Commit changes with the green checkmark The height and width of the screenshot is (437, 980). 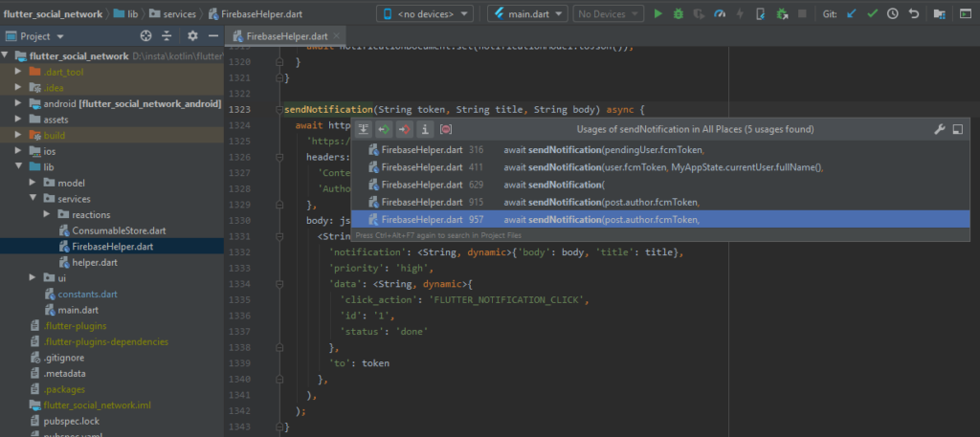[872, 14]
